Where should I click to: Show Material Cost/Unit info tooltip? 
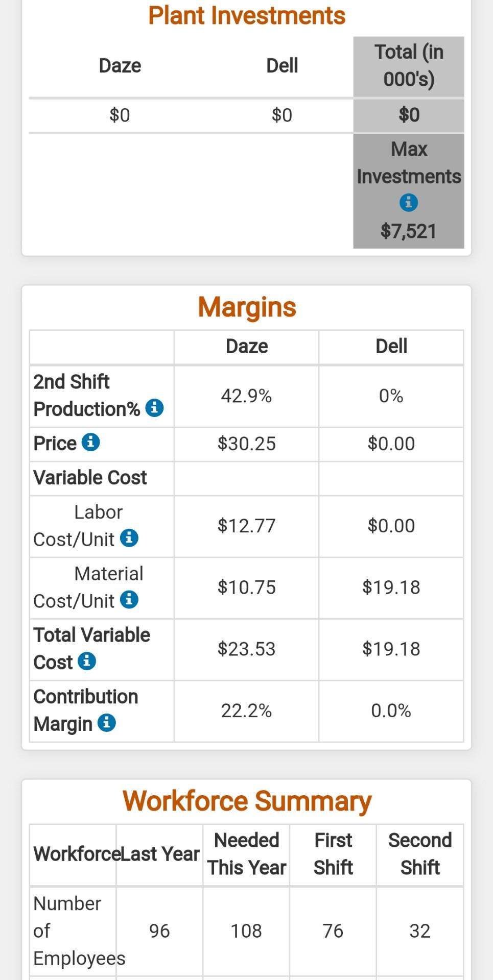coord(129,600)
